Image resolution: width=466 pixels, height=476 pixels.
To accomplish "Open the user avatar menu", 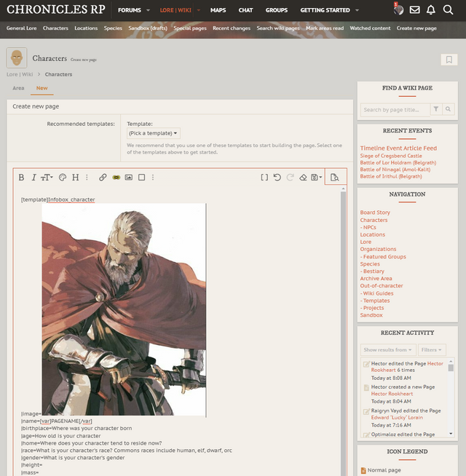I will click(398, 10).
